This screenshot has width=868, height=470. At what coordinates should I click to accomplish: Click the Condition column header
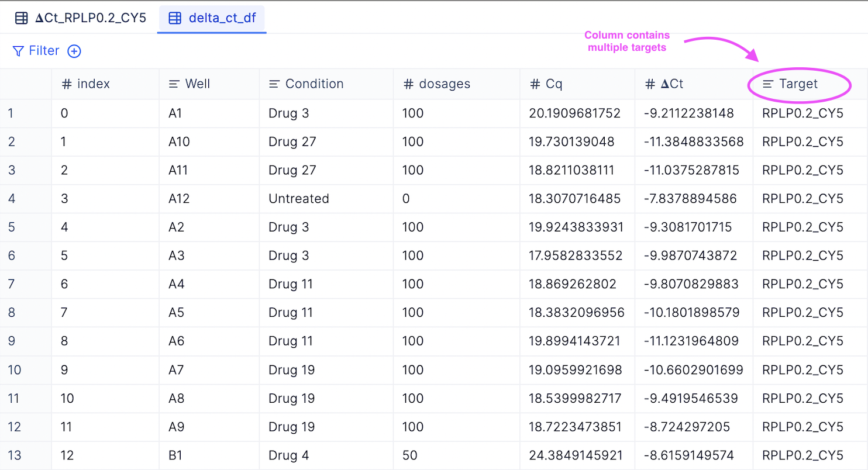click(326, 84)
